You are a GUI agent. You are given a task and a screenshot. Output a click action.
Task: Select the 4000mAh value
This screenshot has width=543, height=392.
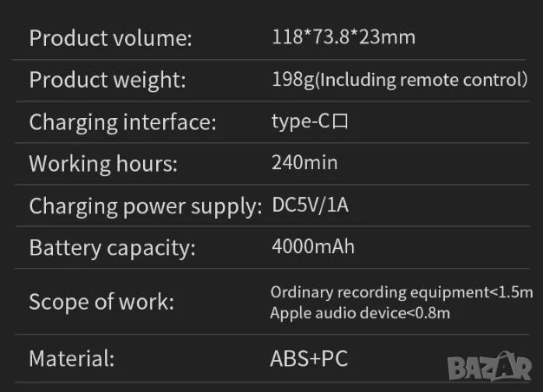click(312, 246)
